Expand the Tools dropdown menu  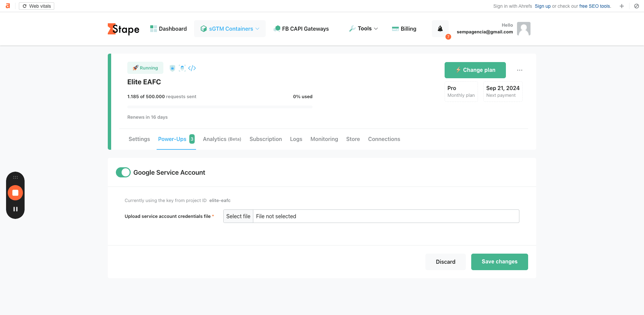(363, 29)
